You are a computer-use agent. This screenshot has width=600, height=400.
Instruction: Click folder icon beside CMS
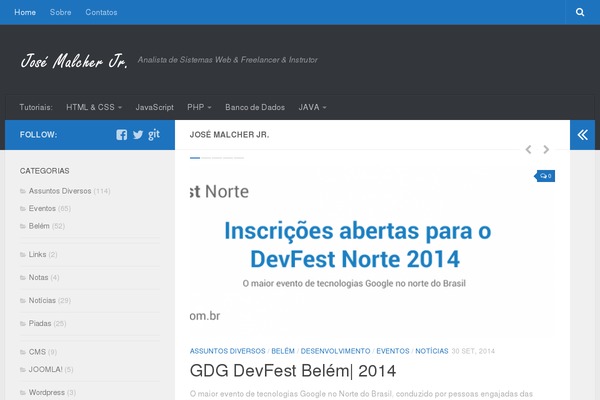point(23,352)
